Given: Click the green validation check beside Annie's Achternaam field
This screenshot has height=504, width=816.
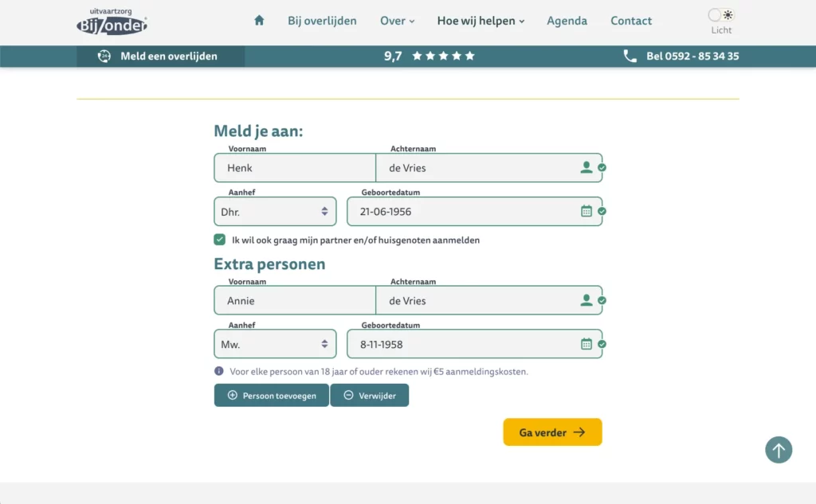Looking at the screenshot, I should (x=602, y=300).
